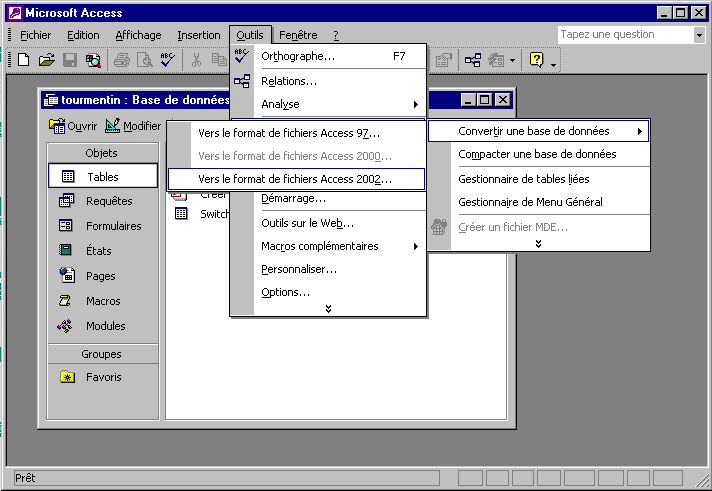Open toolbar options arrow next to Help
This screenshot has height=491, width=712.
click(553, 64)
